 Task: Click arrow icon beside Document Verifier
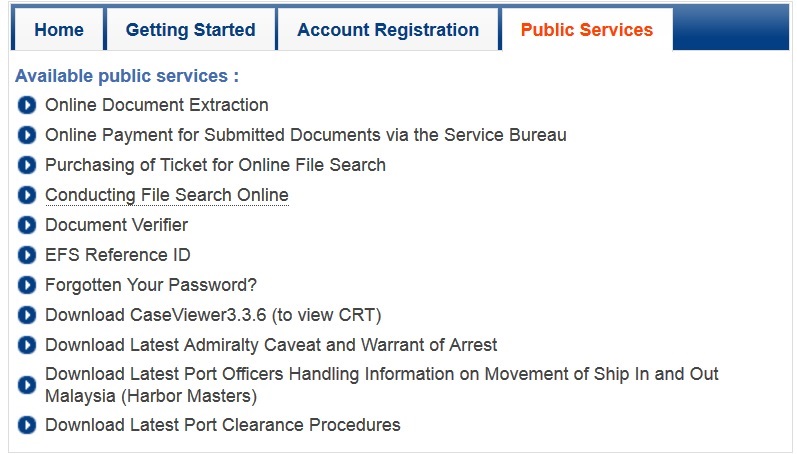(27, 225)
